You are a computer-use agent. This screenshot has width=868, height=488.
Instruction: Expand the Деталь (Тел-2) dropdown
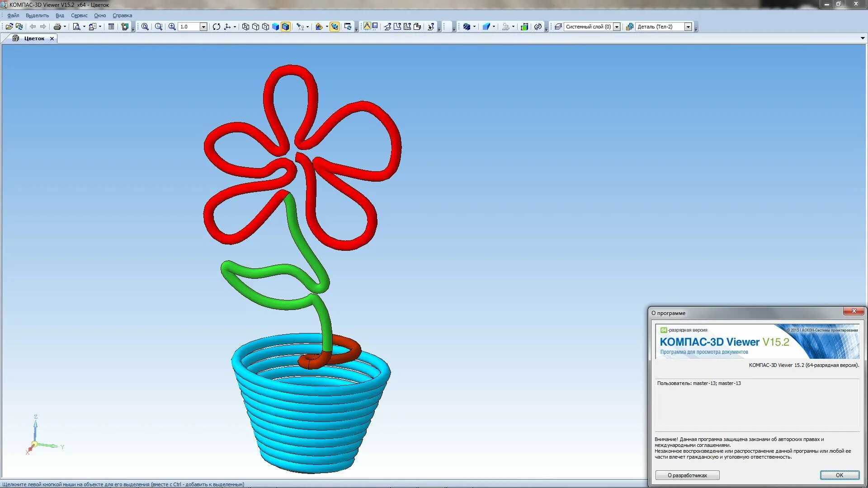point(688,27)
